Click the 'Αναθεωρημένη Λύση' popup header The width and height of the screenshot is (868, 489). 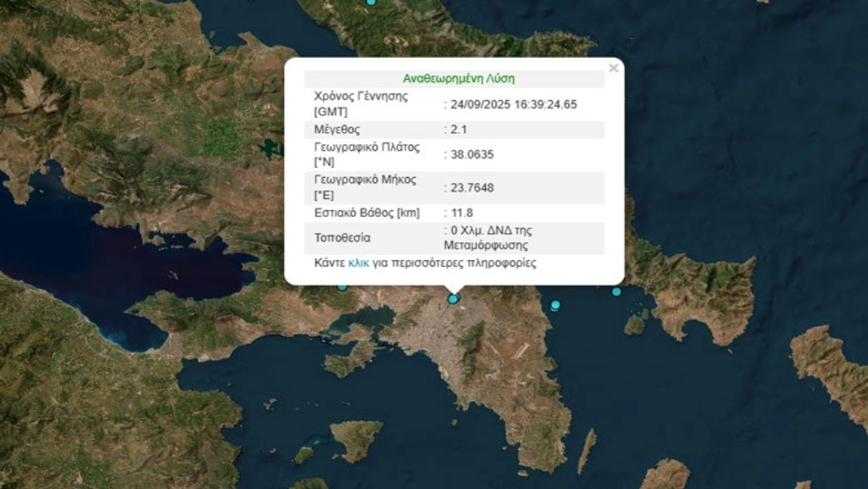coord(458,79)
